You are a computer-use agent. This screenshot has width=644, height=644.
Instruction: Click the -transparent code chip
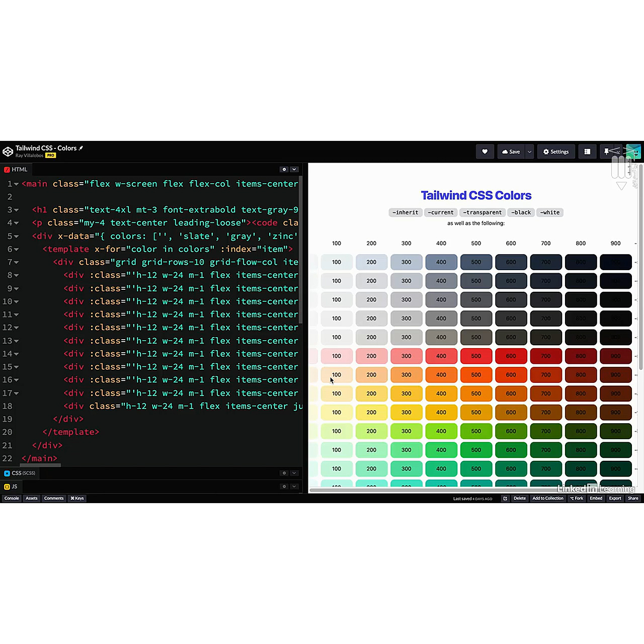point(482,212)
